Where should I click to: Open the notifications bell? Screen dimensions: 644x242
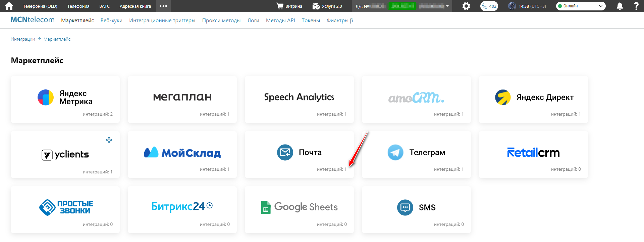tap(620, 6)
